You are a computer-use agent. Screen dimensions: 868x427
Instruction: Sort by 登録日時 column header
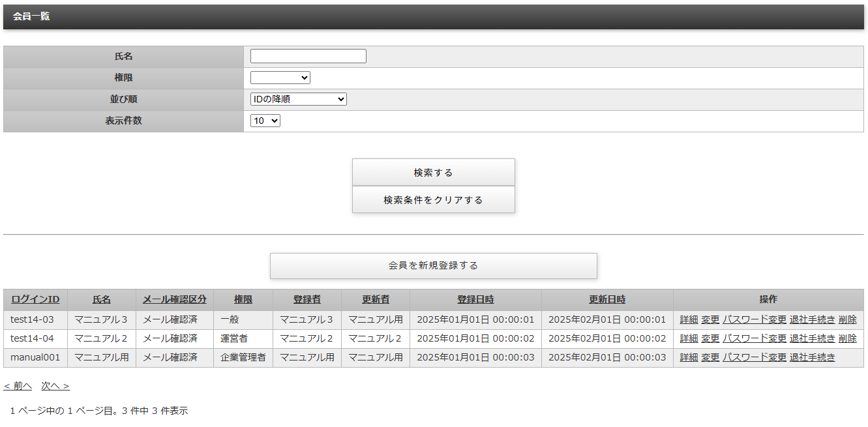475,300
